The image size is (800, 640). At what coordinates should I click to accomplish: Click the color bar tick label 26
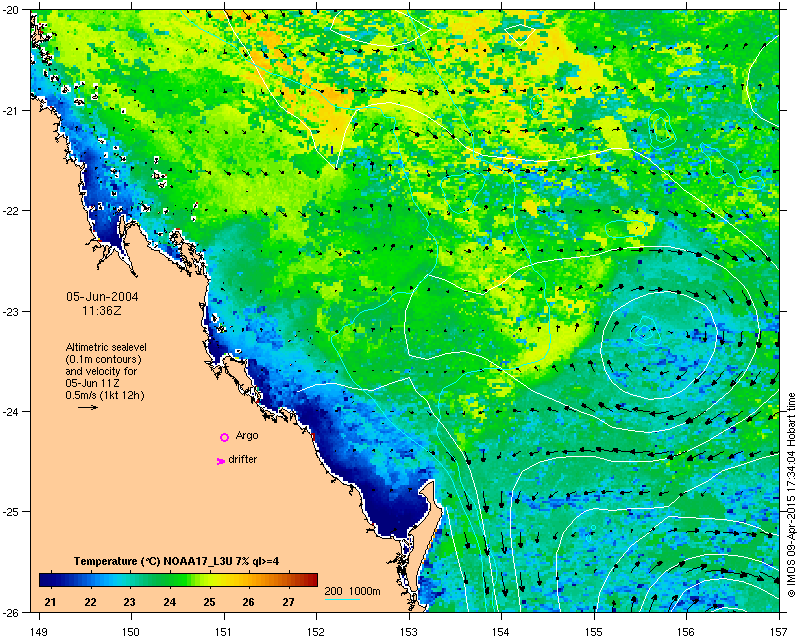pos(248,602)
